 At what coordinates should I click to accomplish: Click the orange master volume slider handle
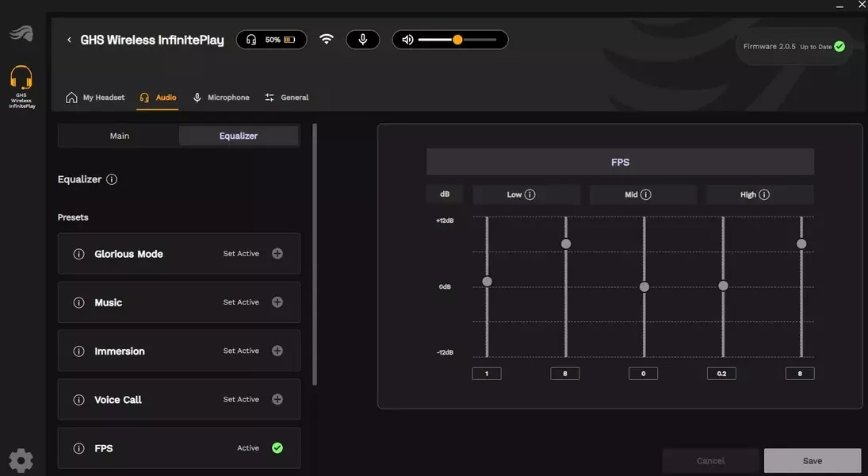pos(457,40)
